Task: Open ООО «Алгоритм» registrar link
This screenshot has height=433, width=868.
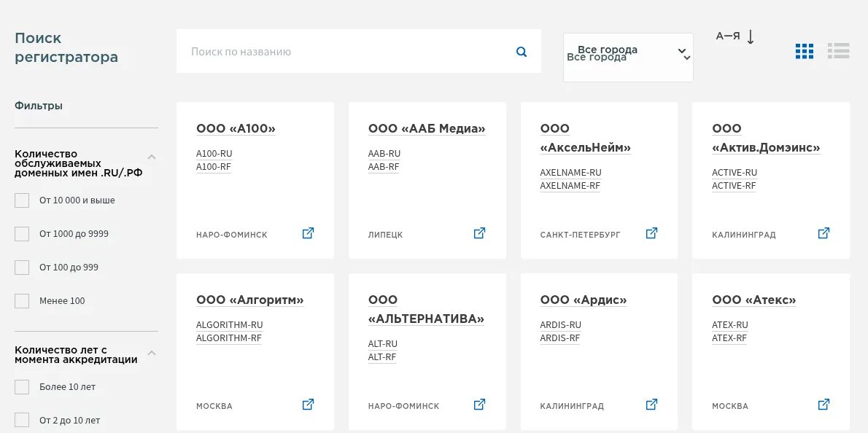Action: (x=250, y=300)
